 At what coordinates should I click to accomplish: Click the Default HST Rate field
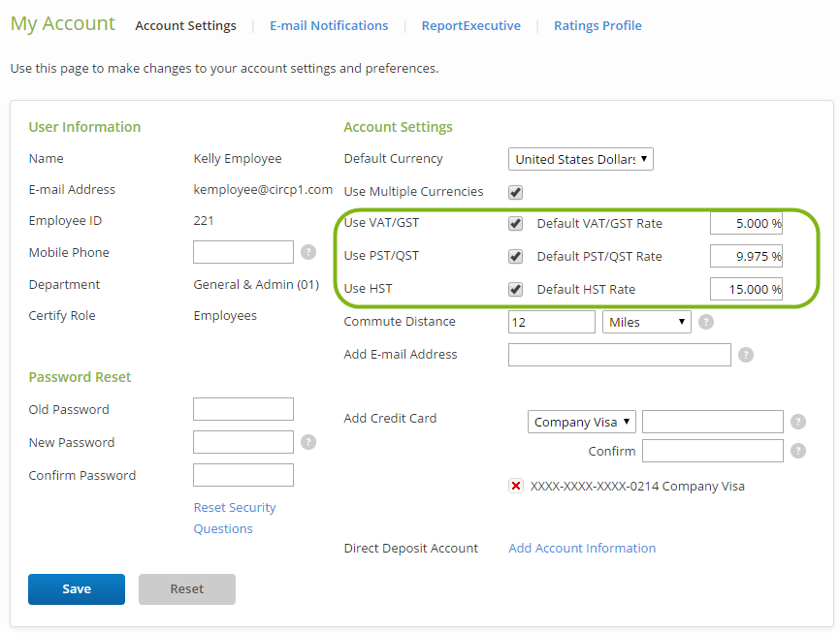(746, 289)
